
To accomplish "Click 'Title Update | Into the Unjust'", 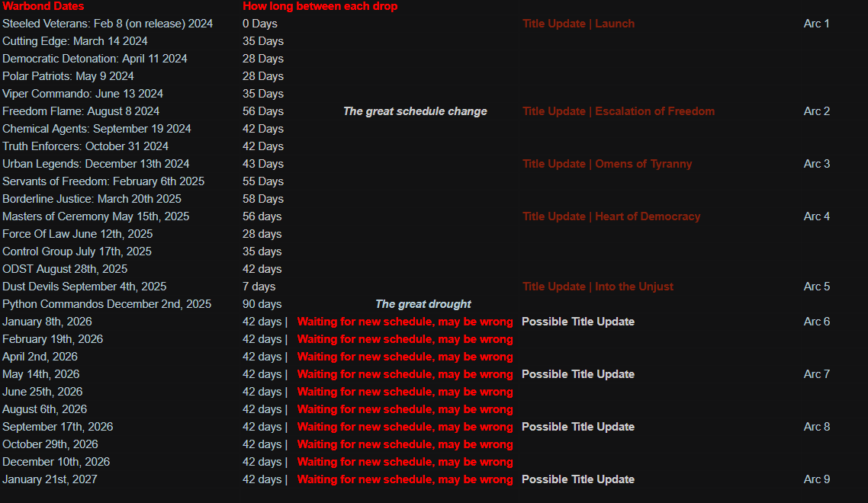I will [x=598, y=287].
